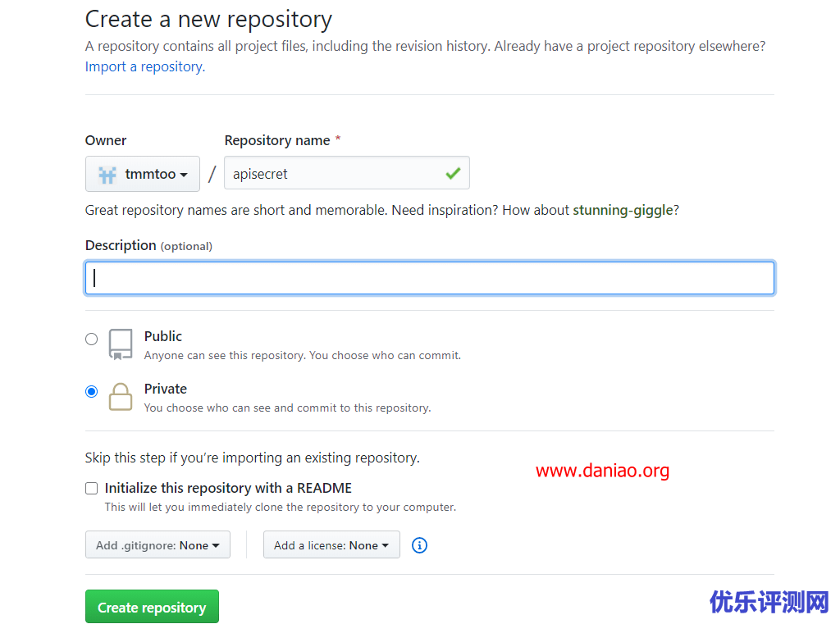The image size is (840, 624).
Task: Click the Repository name input field
Action: [x=347, y=172]
